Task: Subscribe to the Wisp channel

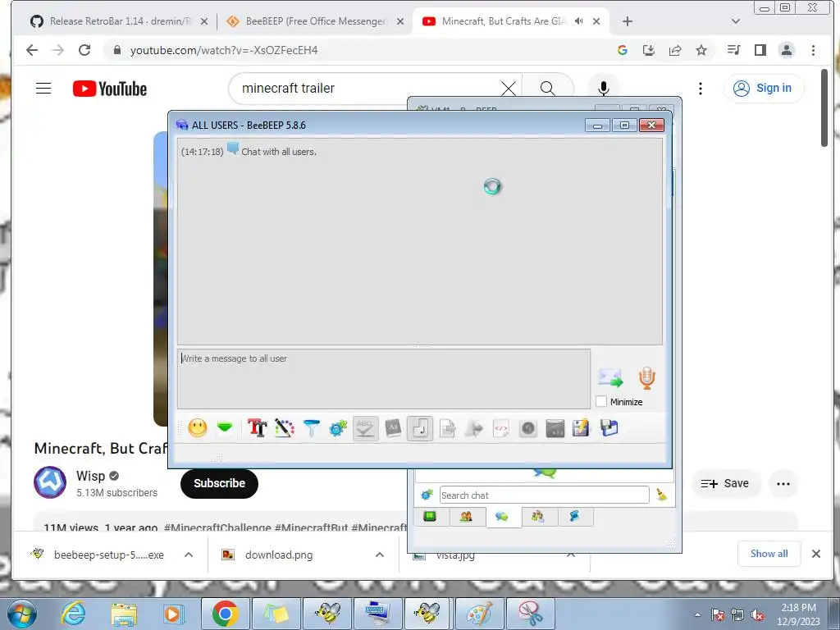Action: coord(219,483)
